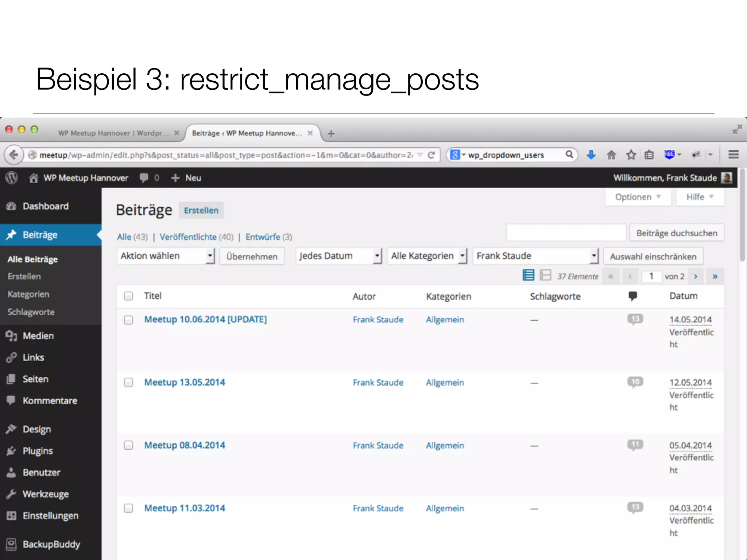Open BackupBuddy in the sidebar
Image resolution: width=747 pixels, height=560 pixels.
51,544
